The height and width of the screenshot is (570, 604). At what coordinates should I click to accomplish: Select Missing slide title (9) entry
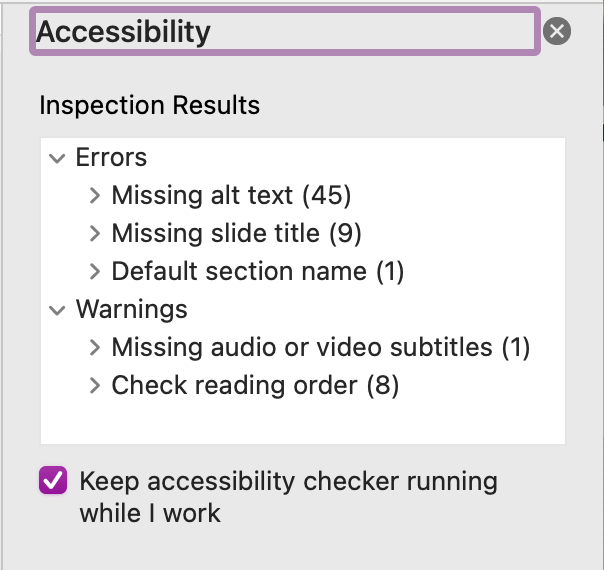tap(236, 233)
